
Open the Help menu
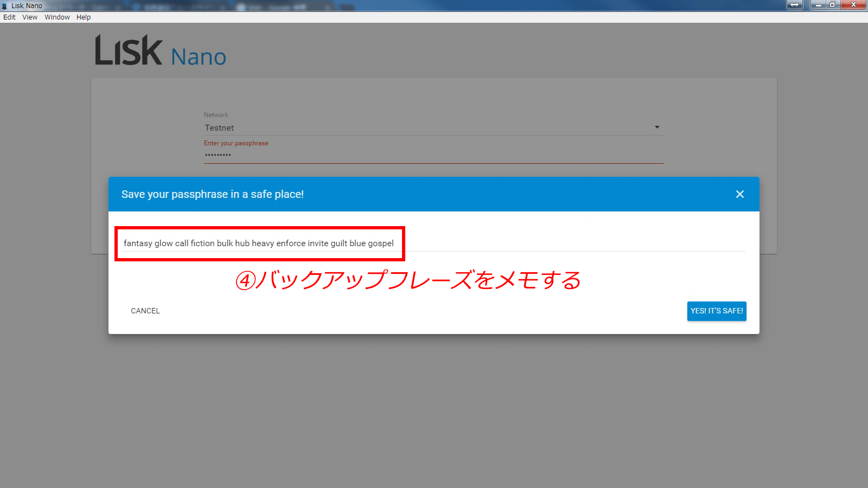[x=84, y=17]
